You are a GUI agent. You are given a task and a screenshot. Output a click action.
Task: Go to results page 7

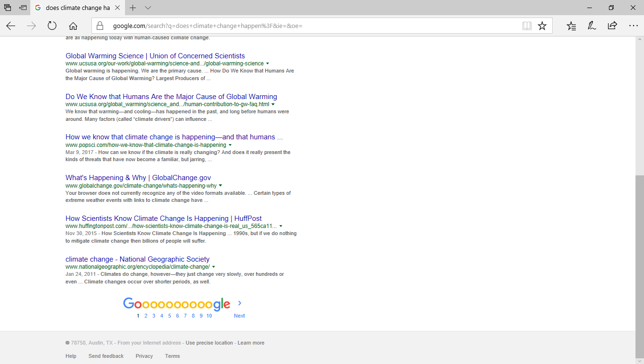tap(185, 316)
